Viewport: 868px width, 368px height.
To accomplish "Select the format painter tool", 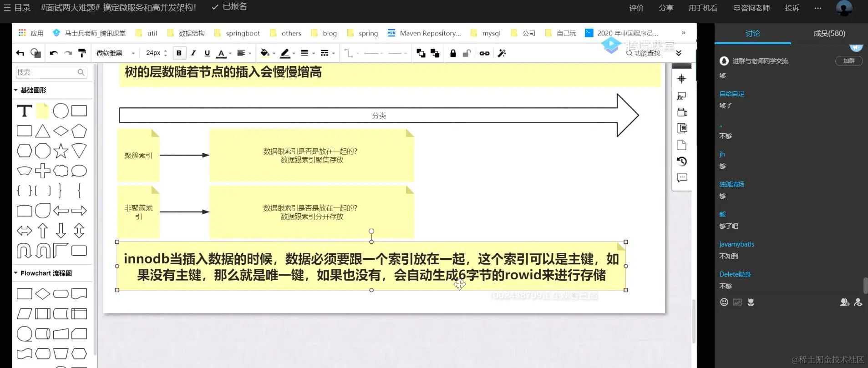I will tap(82, 53).
